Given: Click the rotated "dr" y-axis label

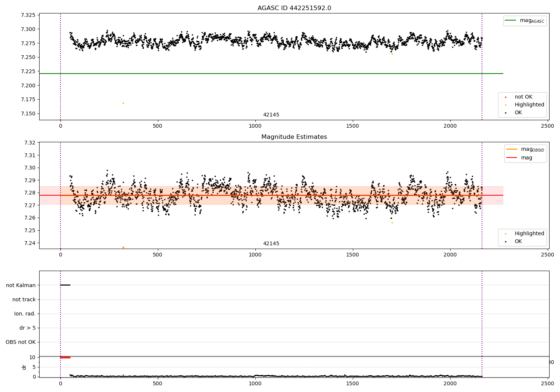Looking at the screenshot, I should pyautogui.click(x=24, y=367).
